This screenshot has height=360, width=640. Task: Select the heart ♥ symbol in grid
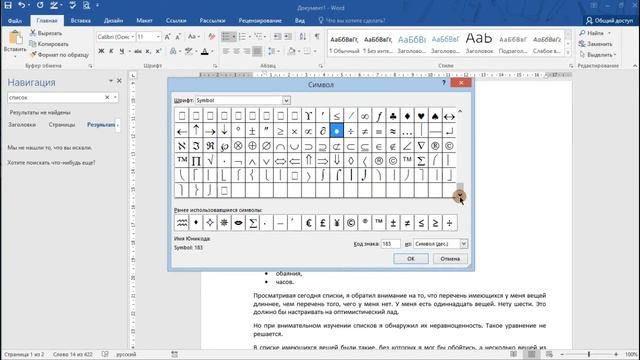tap(421, 116)
